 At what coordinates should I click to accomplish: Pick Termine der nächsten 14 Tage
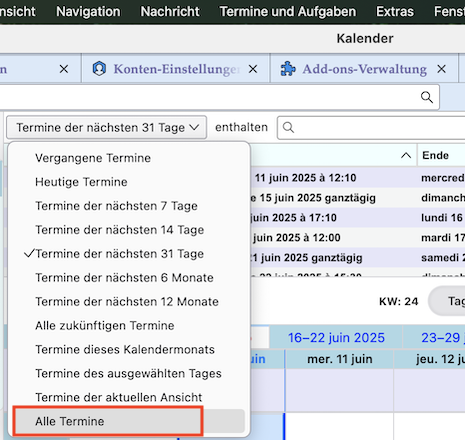[128, 230]
